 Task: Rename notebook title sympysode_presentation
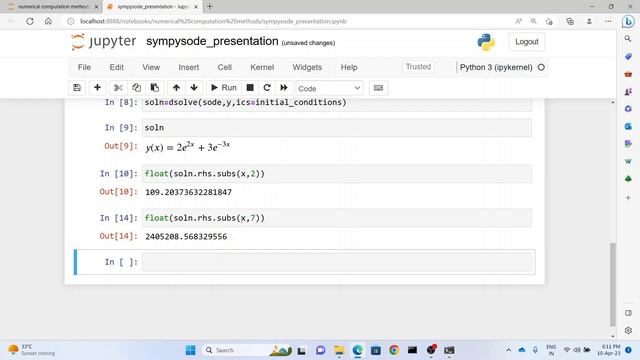click(212, 41)
